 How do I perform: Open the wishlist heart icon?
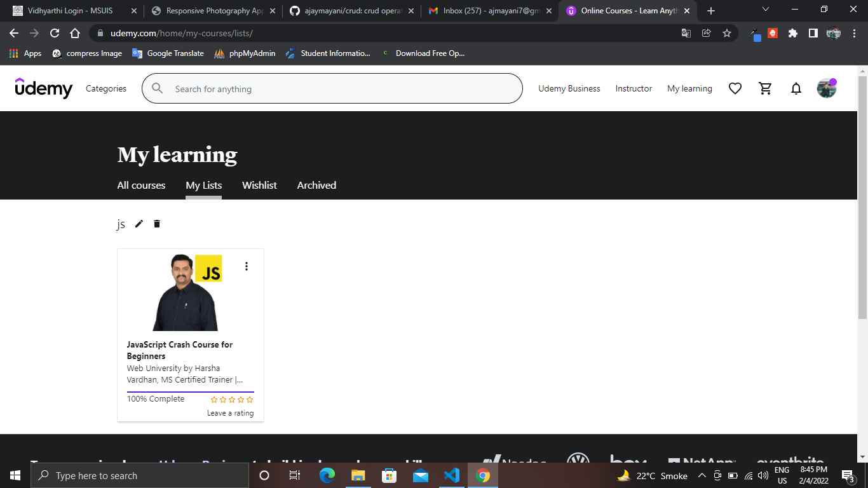pyautogui.click(x=735, y=89)
